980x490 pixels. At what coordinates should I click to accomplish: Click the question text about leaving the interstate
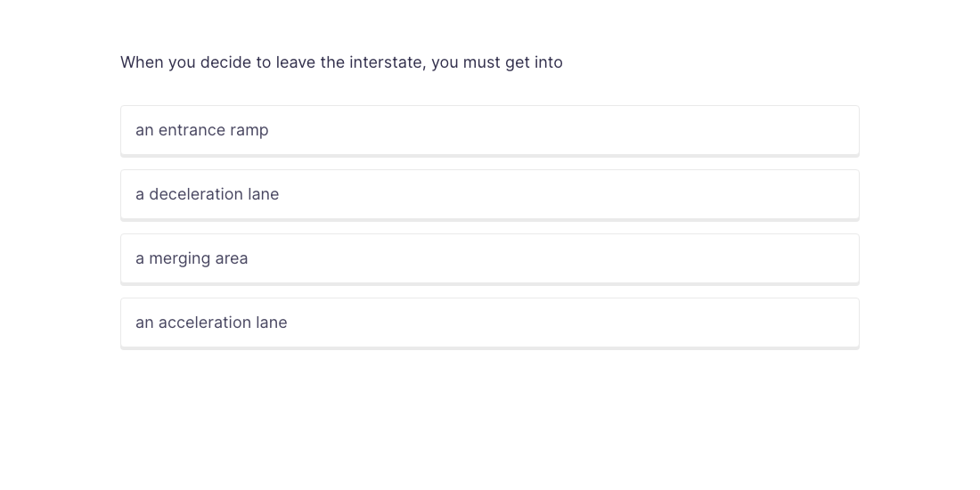point(341,62)
